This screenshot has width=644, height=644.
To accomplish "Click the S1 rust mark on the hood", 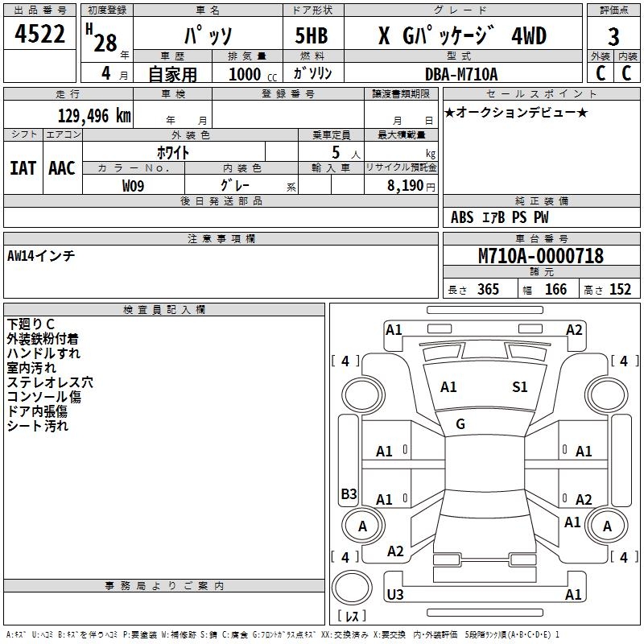I will [519, 387].
